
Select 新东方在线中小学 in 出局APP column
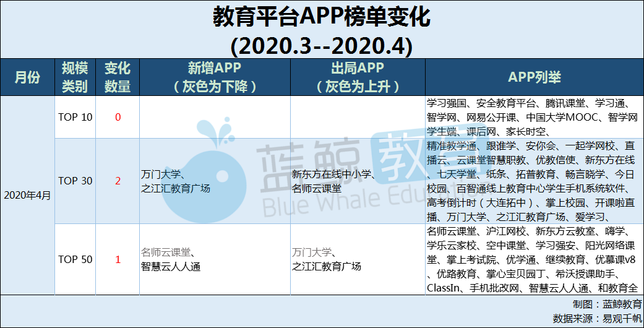(332, 175)
